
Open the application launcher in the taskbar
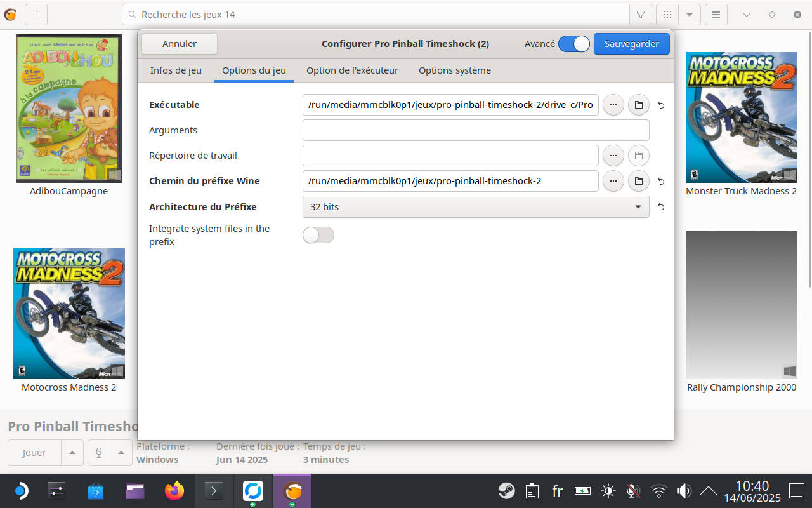pos(20,491)
